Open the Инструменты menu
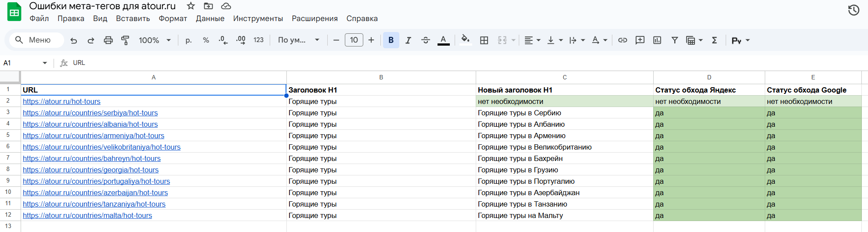The width and height of the screenshot is (868, 232). tap(258, 18)
